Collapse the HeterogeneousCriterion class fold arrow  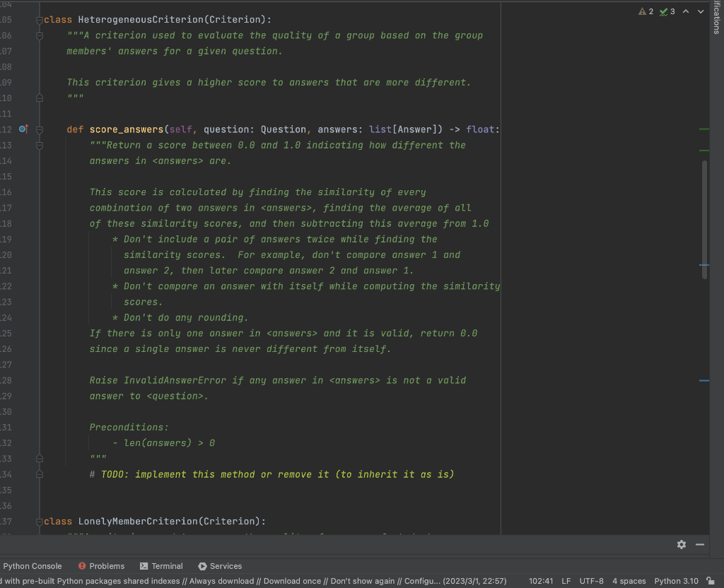[x=40, y=19]
